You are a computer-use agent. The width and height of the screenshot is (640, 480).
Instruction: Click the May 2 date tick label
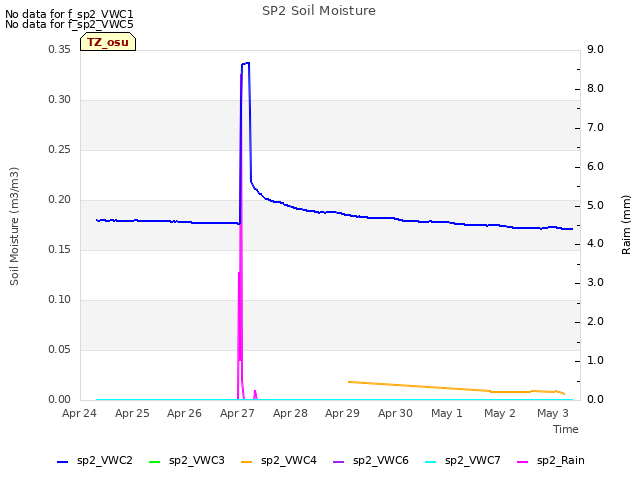[500, 413]
